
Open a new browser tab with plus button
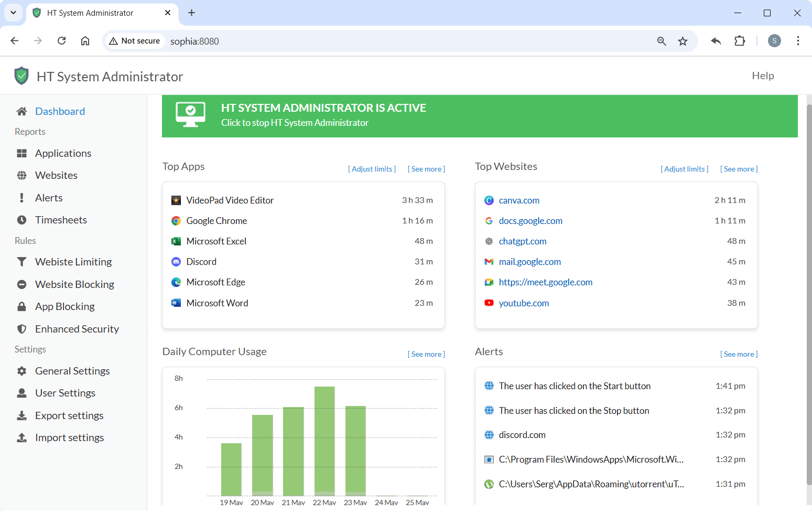point(191,13)
